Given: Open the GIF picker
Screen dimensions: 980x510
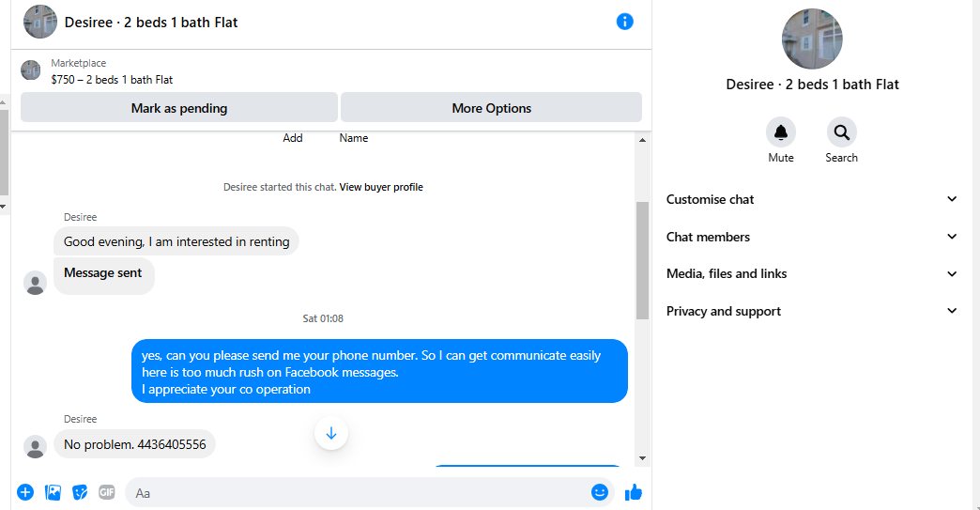Looking at the screenshot, I should click(107, 492).
